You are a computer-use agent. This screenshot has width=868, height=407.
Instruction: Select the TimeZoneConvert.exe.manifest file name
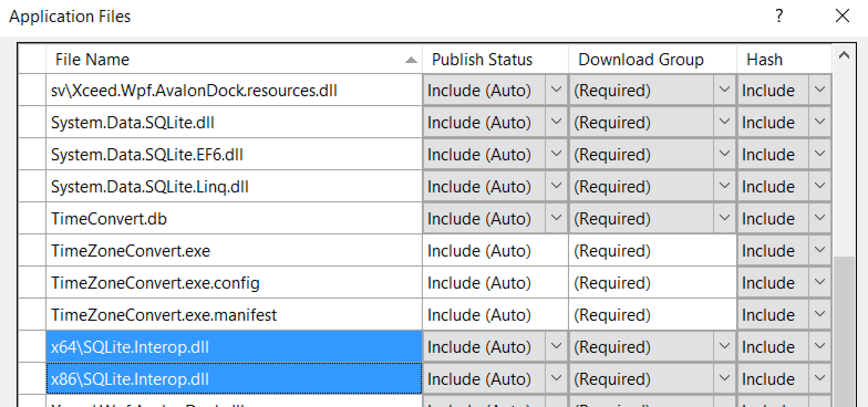[164, 315]
